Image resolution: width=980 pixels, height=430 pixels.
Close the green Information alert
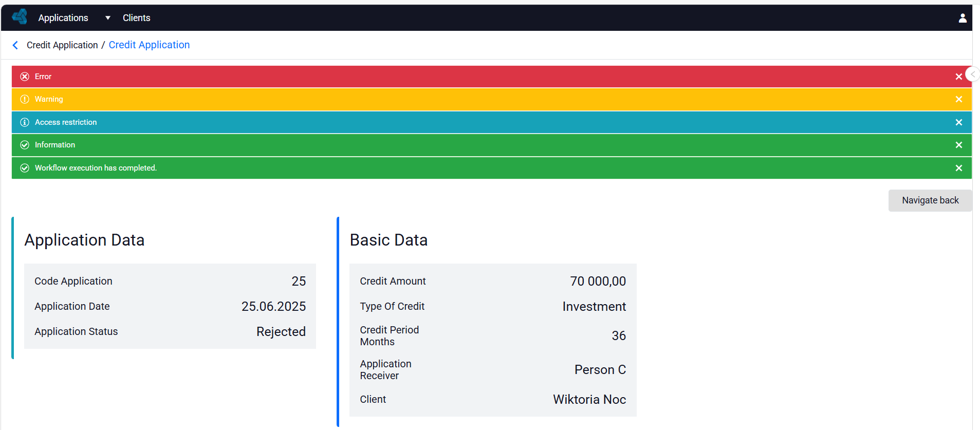pos(958,145)
